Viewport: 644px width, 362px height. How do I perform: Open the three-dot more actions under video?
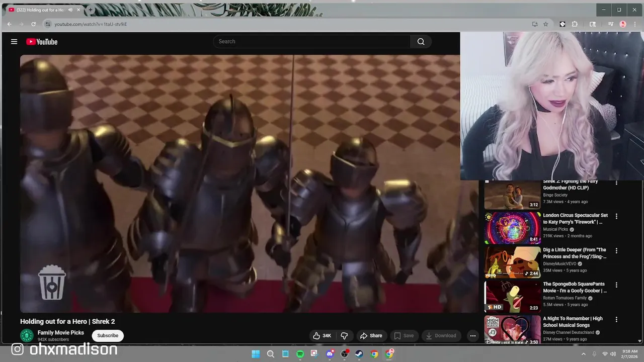click(x=472, y=335)
